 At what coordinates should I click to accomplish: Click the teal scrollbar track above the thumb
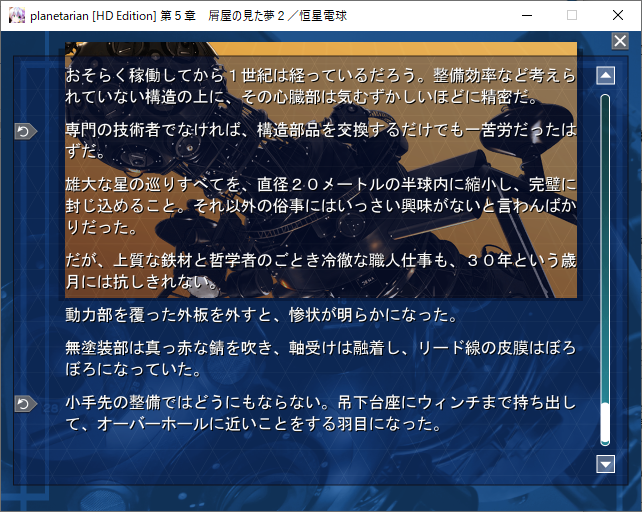pos(605,248)
